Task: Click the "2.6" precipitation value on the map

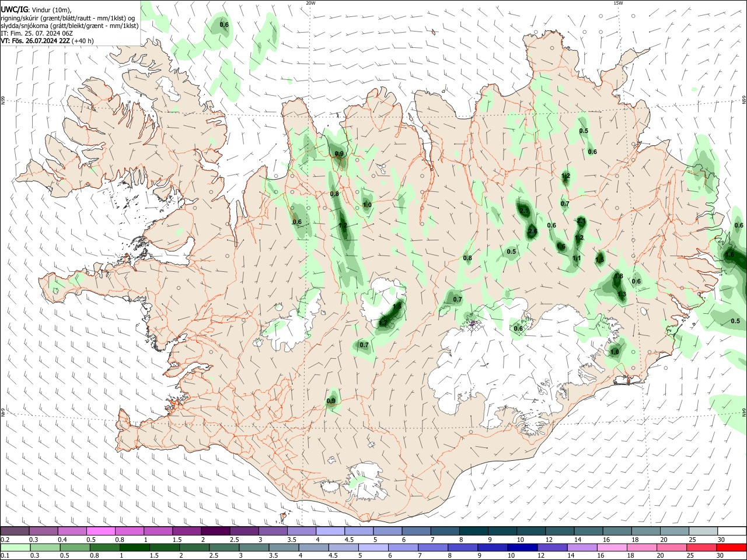Action: tap(532, 232)
